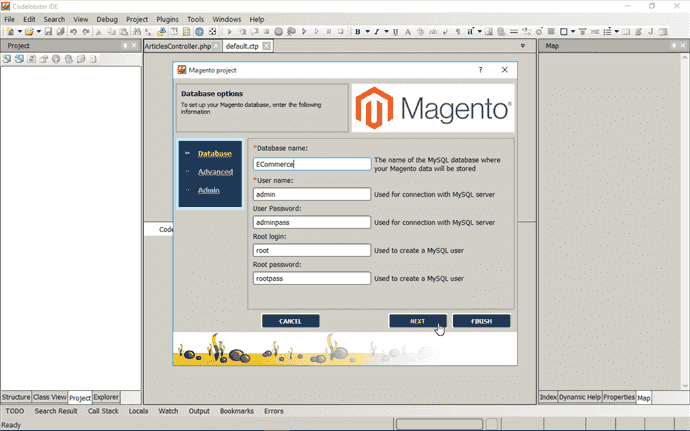Click the Underline formatting icon
The width and height of the screenshot is (690, 431).
pos(396,32)
